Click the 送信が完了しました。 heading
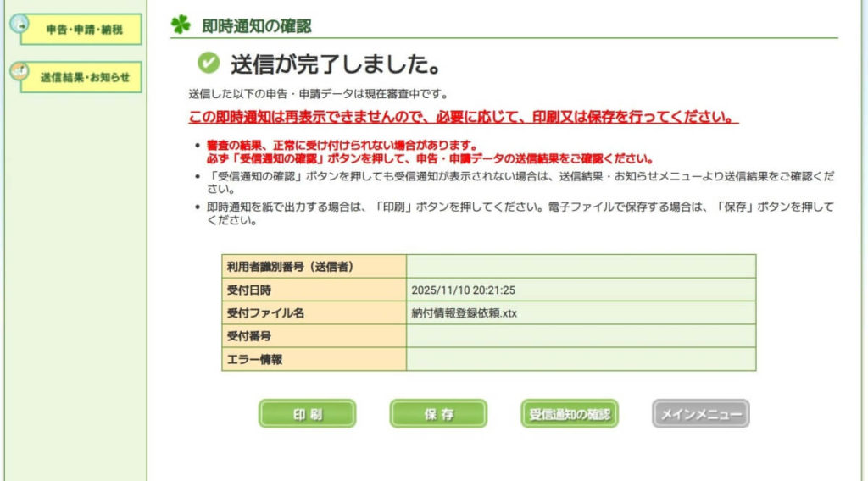The height and width of the screenshot is (481, 868). [336, 64]
